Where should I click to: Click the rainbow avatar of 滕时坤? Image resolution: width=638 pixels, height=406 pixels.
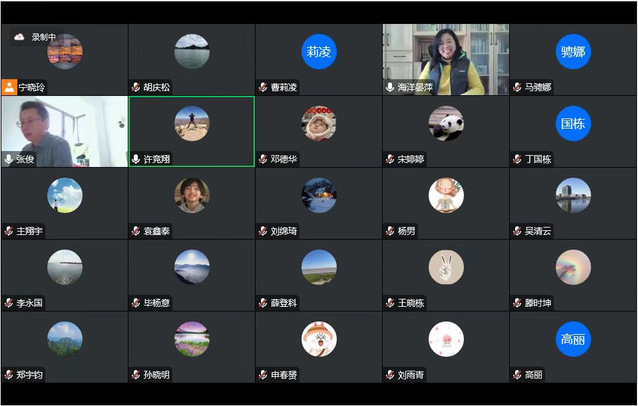pos(573,267)
